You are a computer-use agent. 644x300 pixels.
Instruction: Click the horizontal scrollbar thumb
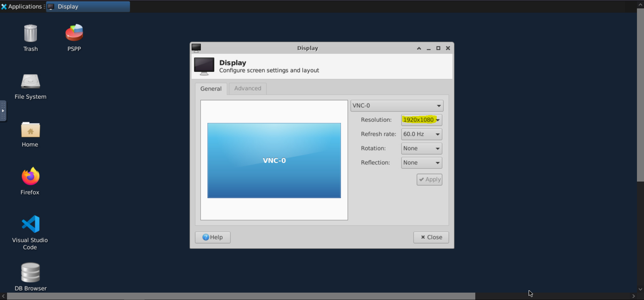[241, 296]
